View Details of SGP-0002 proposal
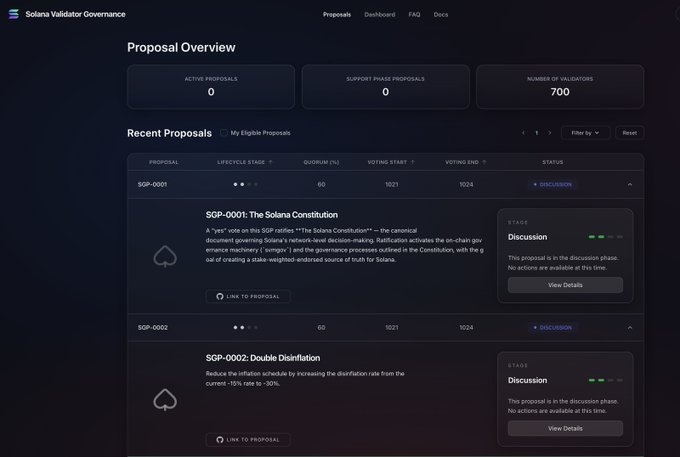680x457 pixels. pos(565,428)
